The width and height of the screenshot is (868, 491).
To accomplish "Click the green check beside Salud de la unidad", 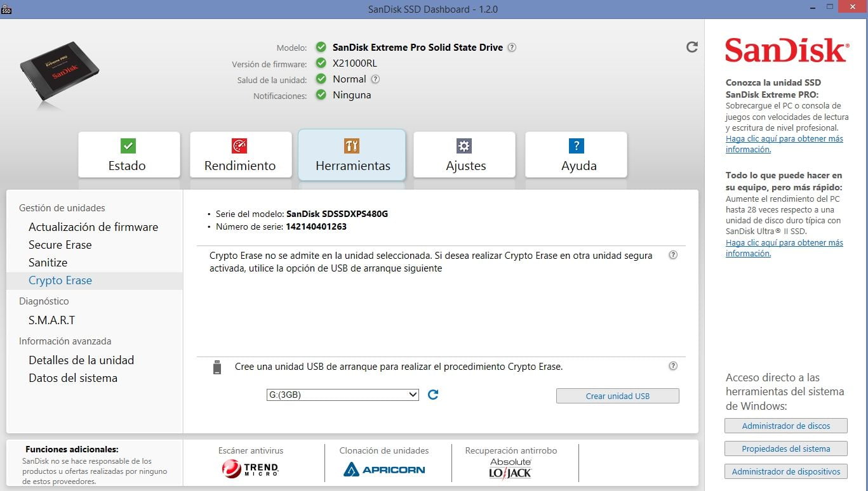I will (x=321, y=79).
